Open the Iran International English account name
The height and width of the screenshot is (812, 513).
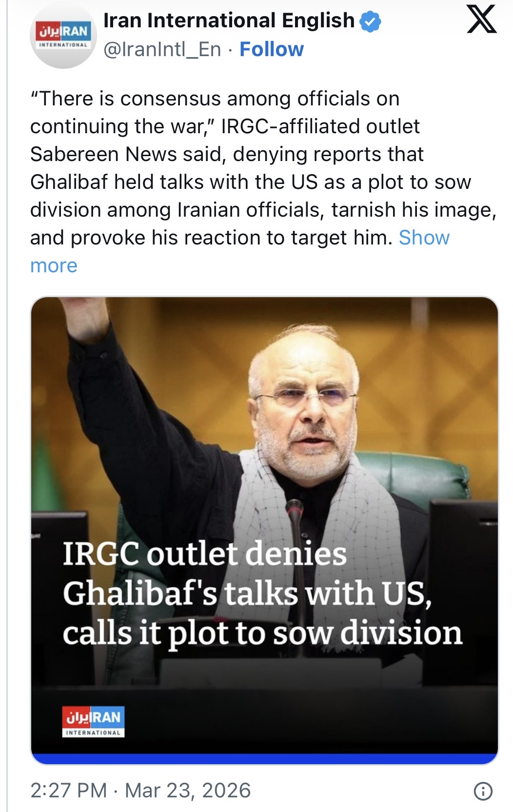pos(229,20)
